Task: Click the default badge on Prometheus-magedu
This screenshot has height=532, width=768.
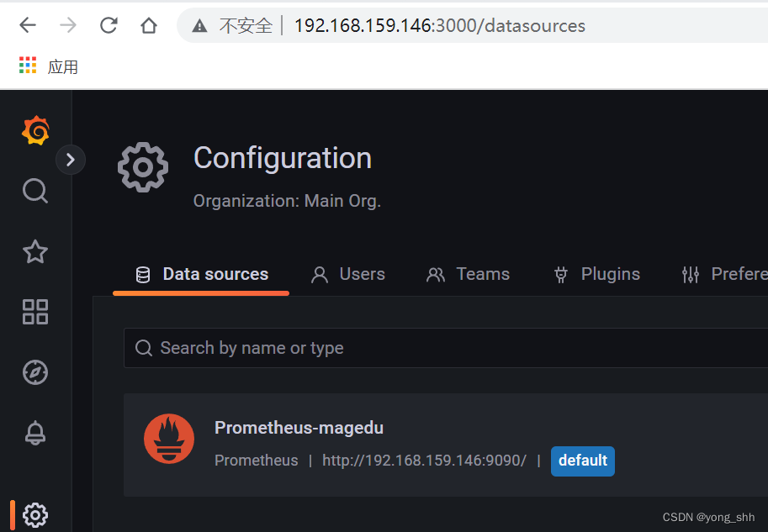Action: tap(582, 461)
